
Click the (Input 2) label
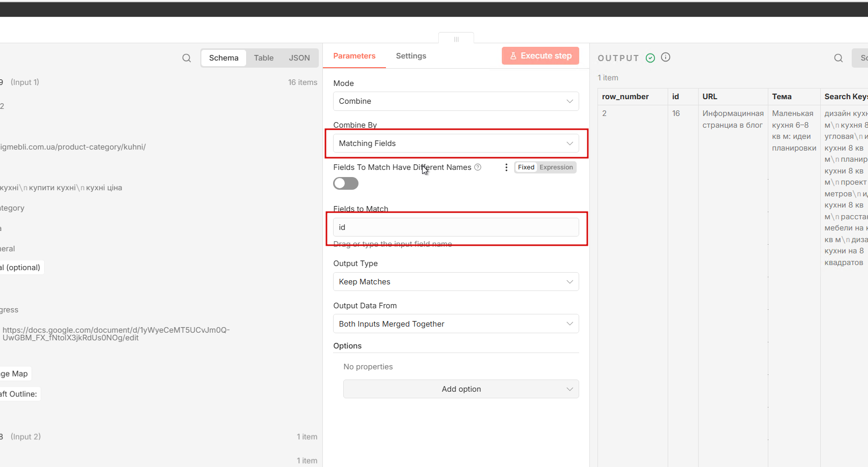25,437
